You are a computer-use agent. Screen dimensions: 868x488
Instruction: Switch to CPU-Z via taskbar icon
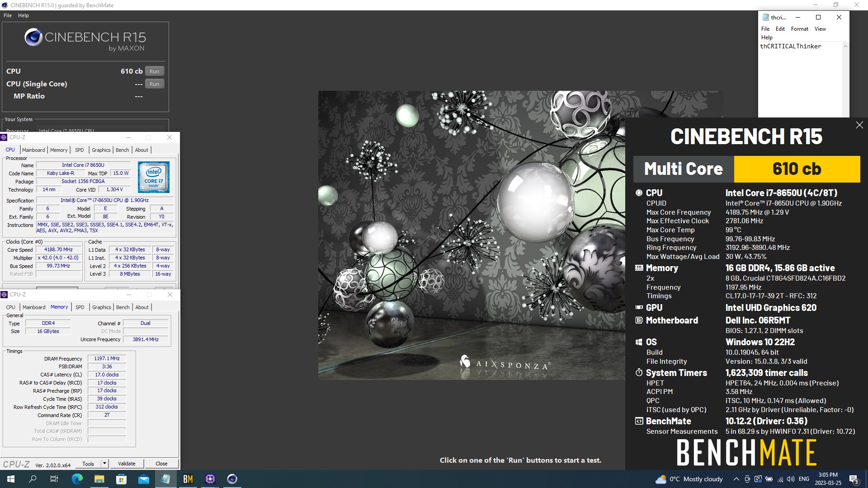point(210,479)
